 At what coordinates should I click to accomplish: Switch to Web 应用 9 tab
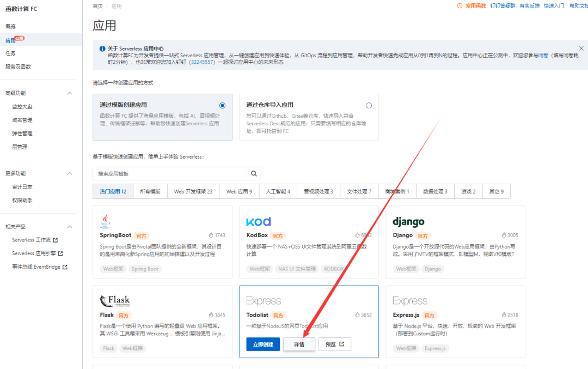239,191
